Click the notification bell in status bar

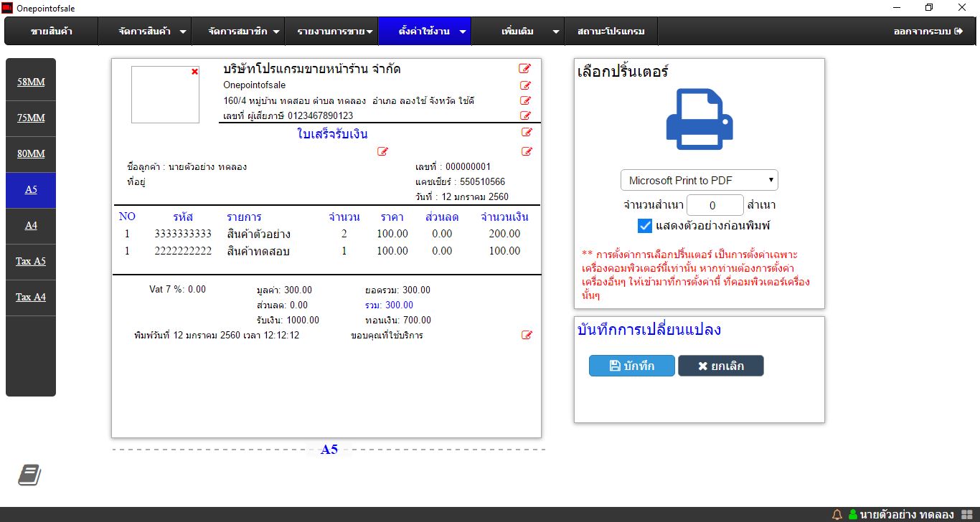click(x=837, y=514)
